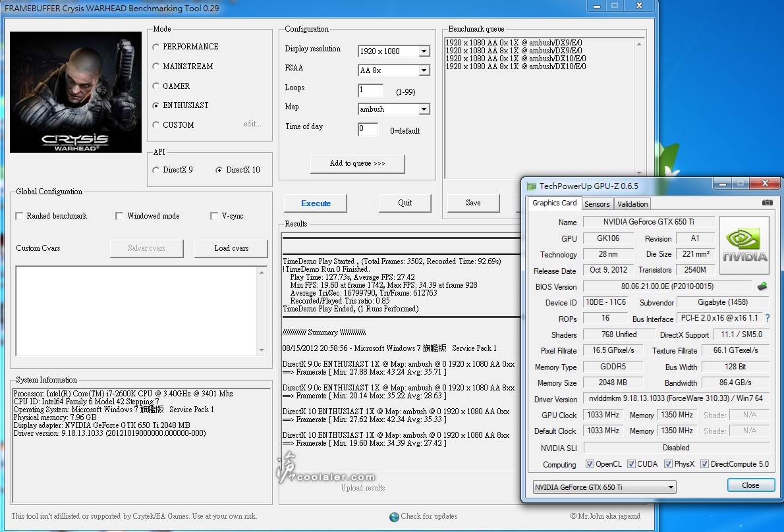Save the benchmark queue
Image resolution: width=784 pixels, height=532 pixels.
473,203
